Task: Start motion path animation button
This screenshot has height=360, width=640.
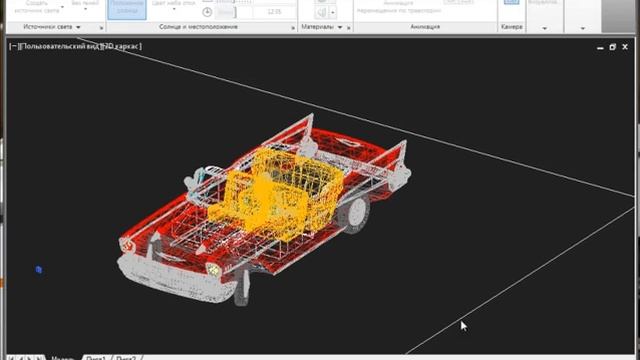Action: tap(399, 7)
